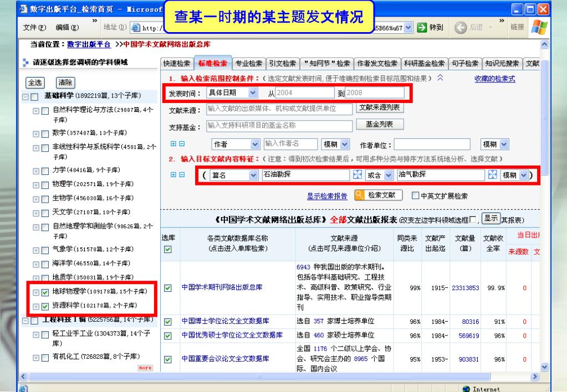Screen dimensions: 567x392
Task: Click the red more link in tree
Action: point(145,368)
